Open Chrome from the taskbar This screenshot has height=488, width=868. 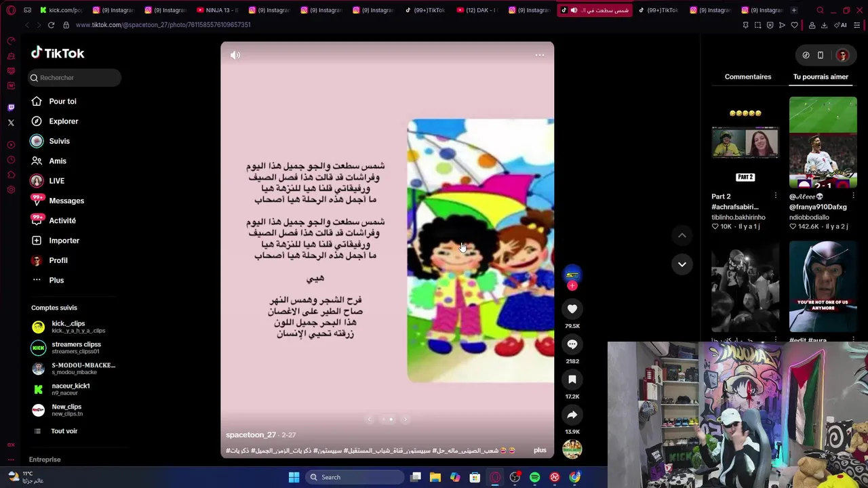click(574, 477)
